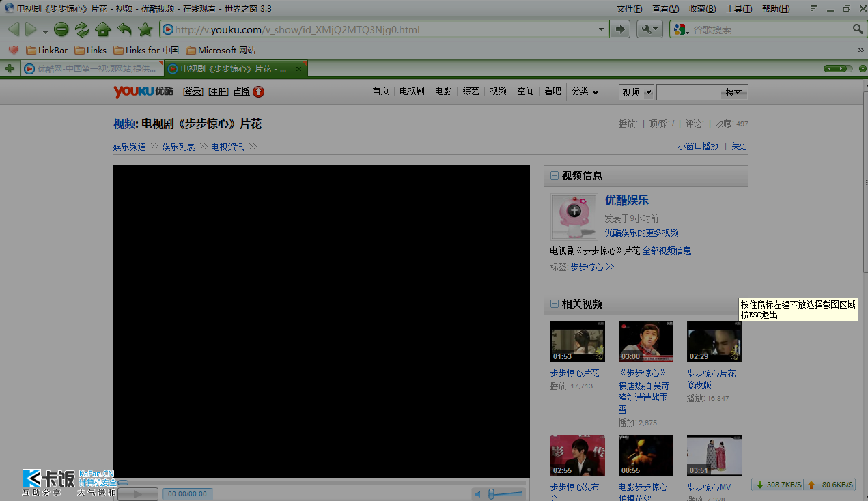The height and width of the screenshot is (501, 868).
Task: Click the green Go arrow beside address bar
Action: [x=619, y=29]
